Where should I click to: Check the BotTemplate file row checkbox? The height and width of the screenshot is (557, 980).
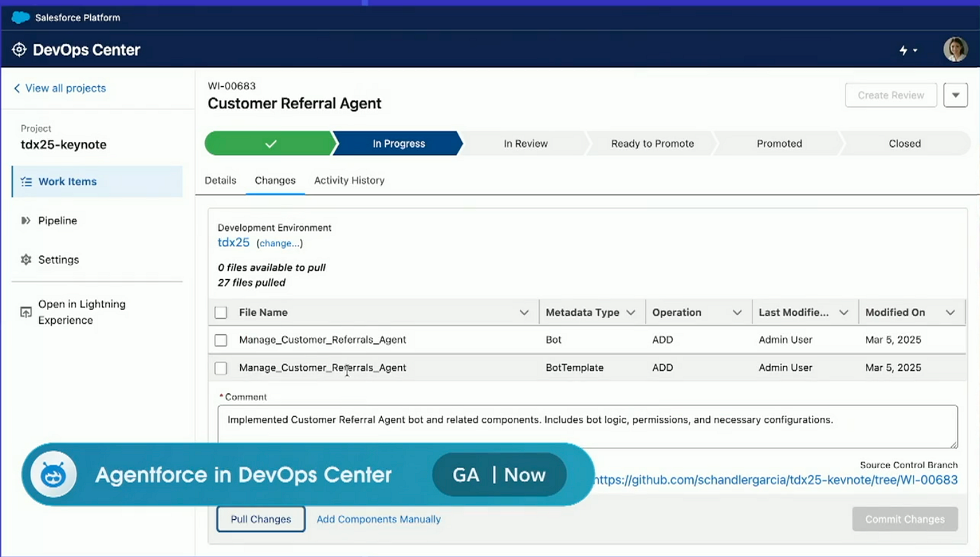tap(220, 368)
